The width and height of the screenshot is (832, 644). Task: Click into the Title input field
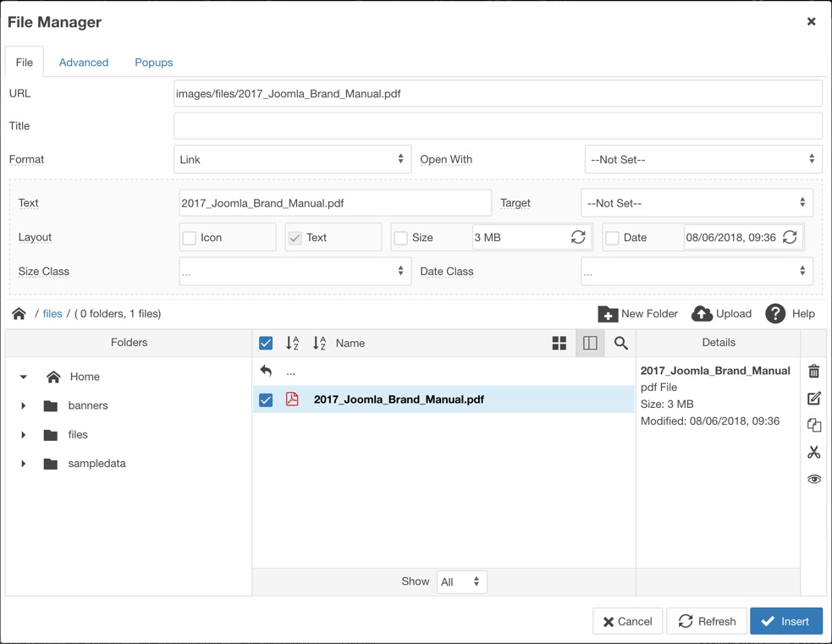(498, 126)
